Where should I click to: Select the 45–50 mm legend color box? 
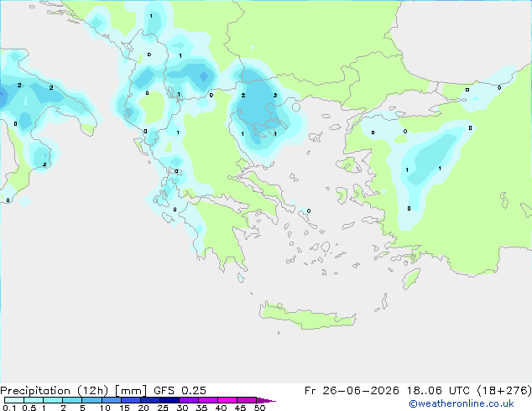[247, 400]
